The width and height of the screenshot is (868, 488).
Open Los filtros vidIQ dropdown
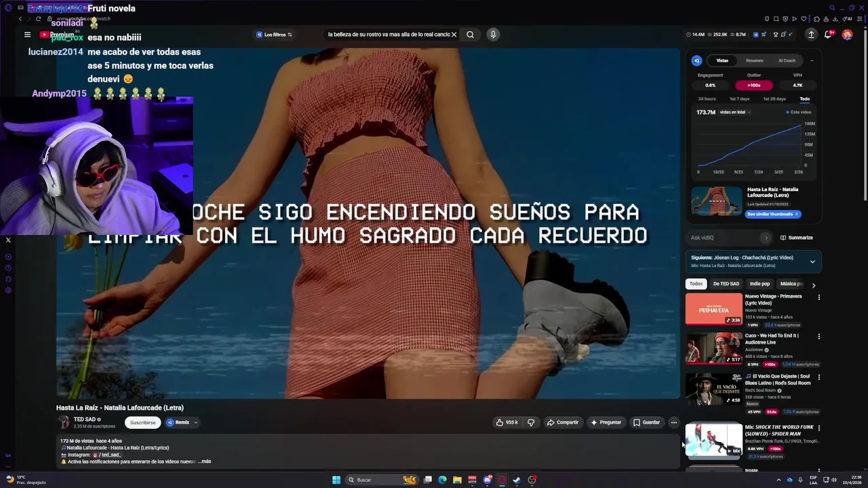click(275, 35)
